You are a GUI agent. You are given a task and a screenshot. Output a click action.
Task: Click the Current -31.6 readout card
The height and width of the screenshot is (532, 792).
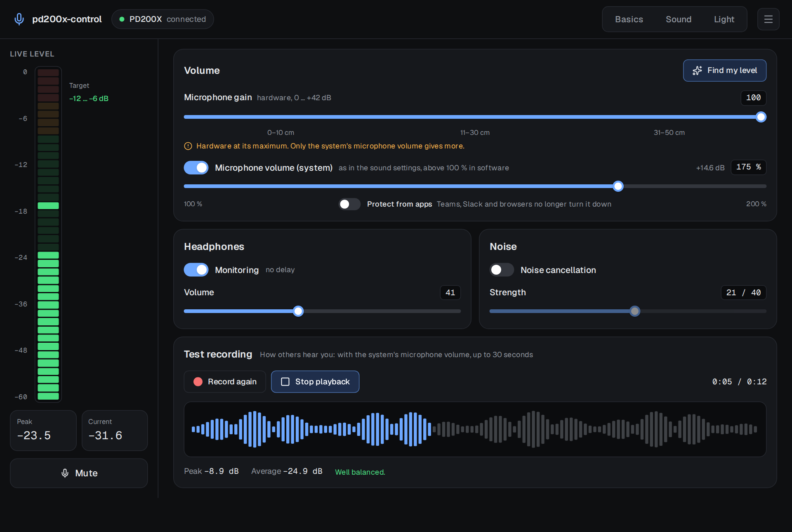pos(115,430)
